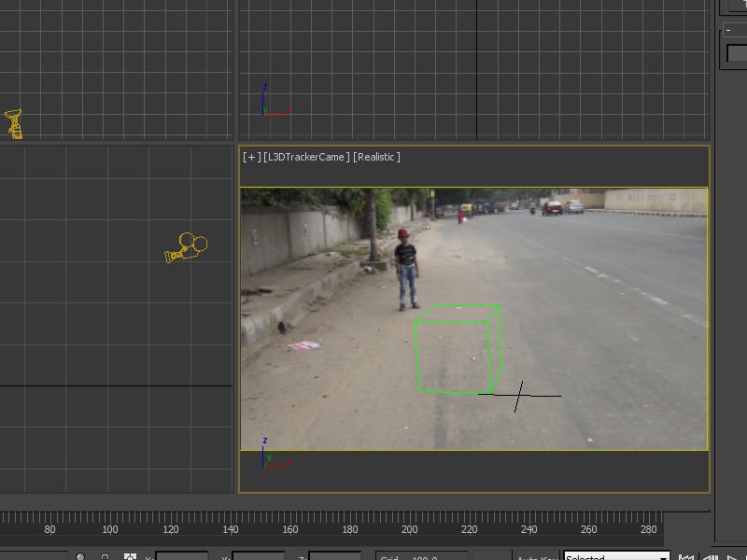Select the camera icon in top-left viewport
The width and height of the screenshot is (747, 560).
(x=14, y=124)
